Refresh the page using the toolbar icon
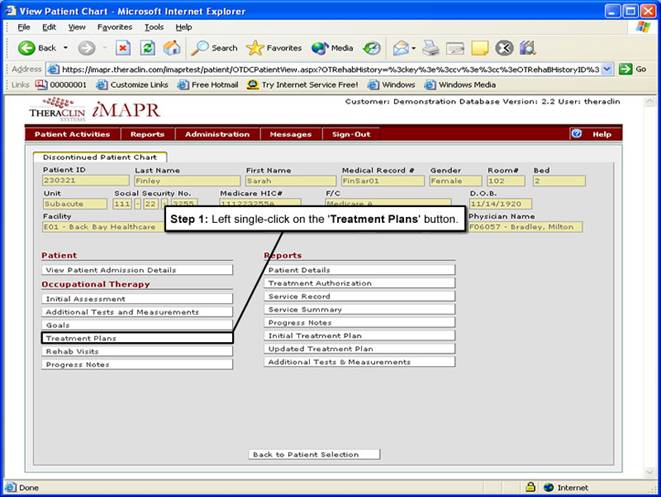 pos(148,48)
